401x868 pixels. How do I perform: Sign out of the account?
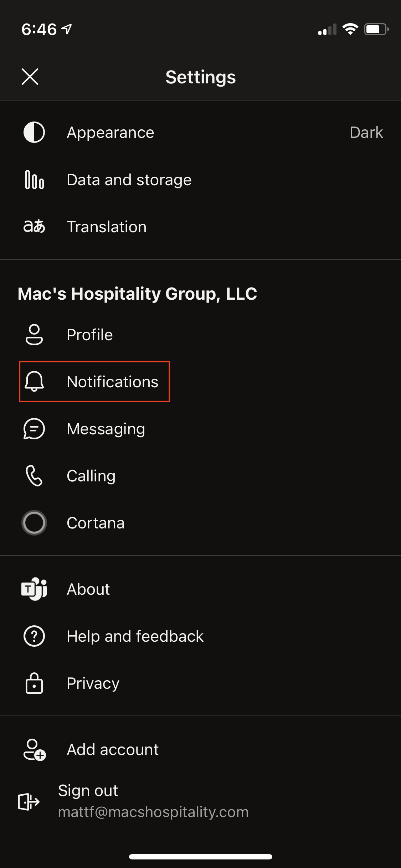coord(200,801)
